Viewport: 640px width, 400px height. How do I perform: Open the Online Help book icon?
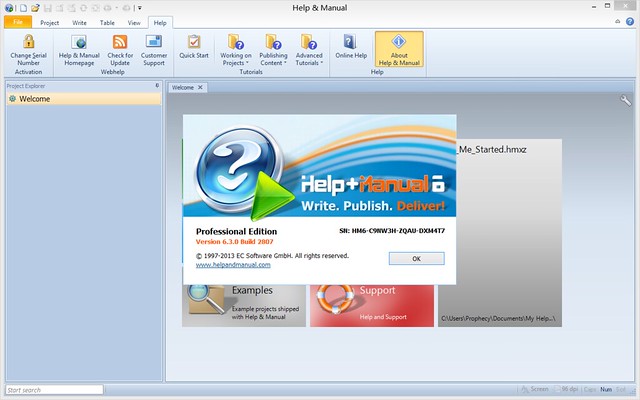click(350, 42)
